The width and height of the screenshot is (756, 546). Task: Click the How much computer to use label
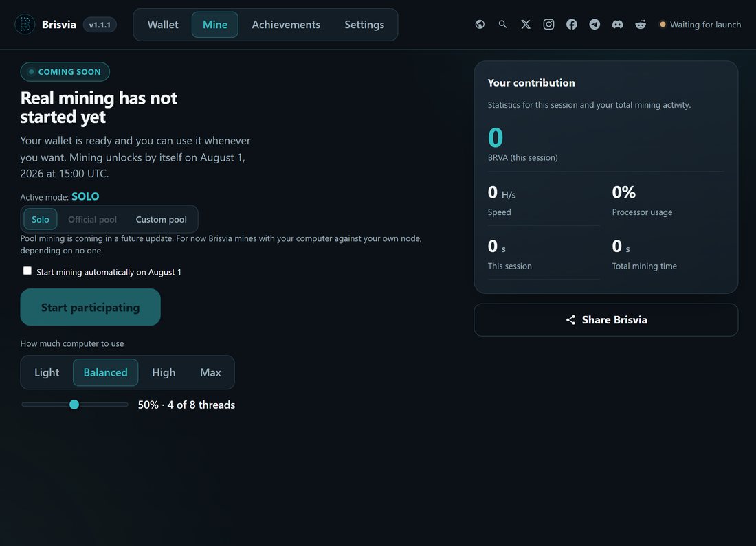pos(72,343)
